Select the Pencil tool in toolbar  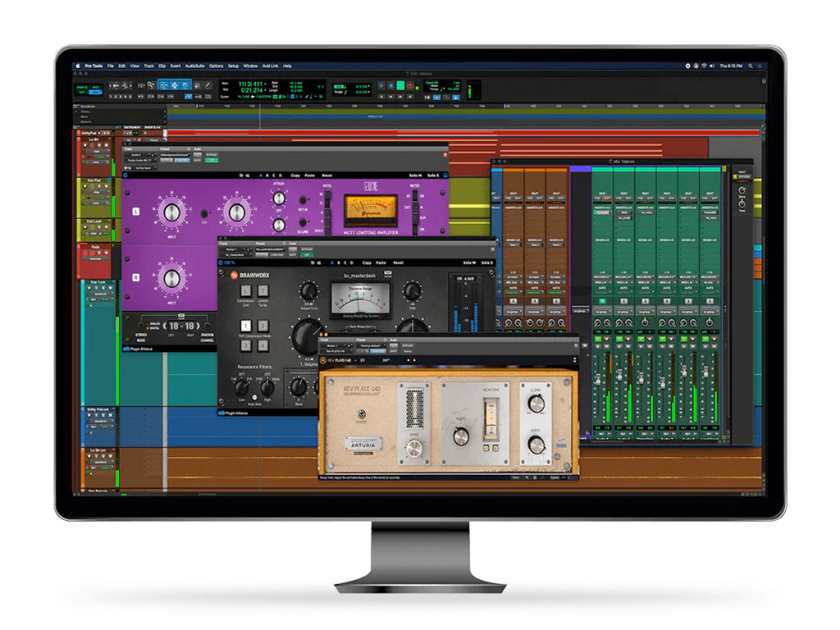(208, 84)
